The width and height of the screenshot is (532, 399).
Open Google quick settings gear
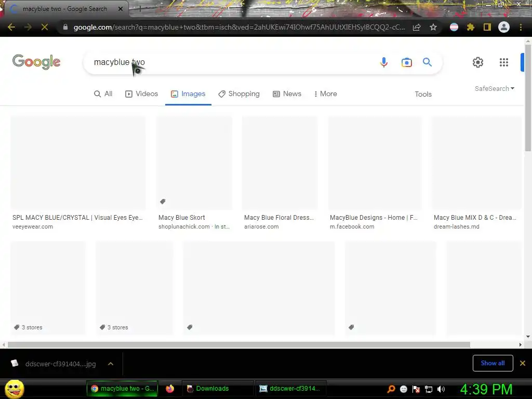coord(478,62)
